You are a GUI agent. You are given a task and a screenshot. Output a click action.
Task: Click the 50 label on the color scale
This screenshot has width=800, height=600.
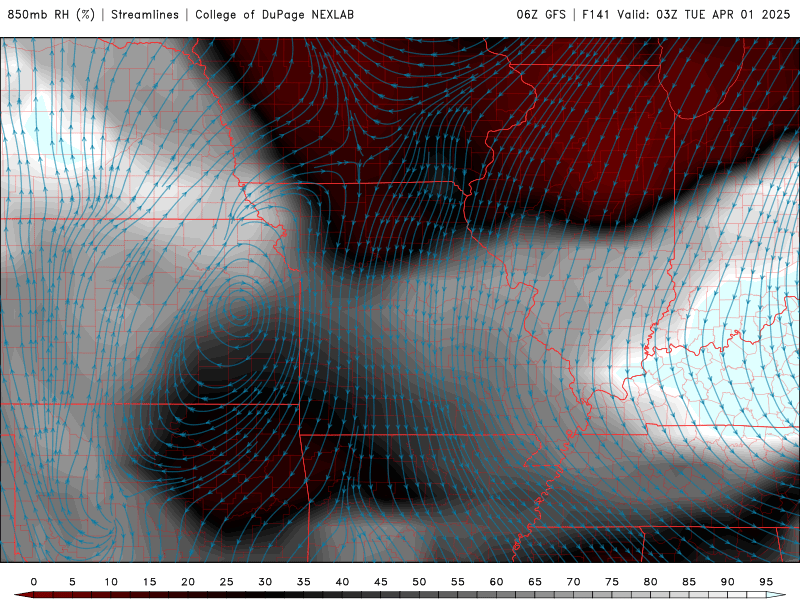pos(419,582)
